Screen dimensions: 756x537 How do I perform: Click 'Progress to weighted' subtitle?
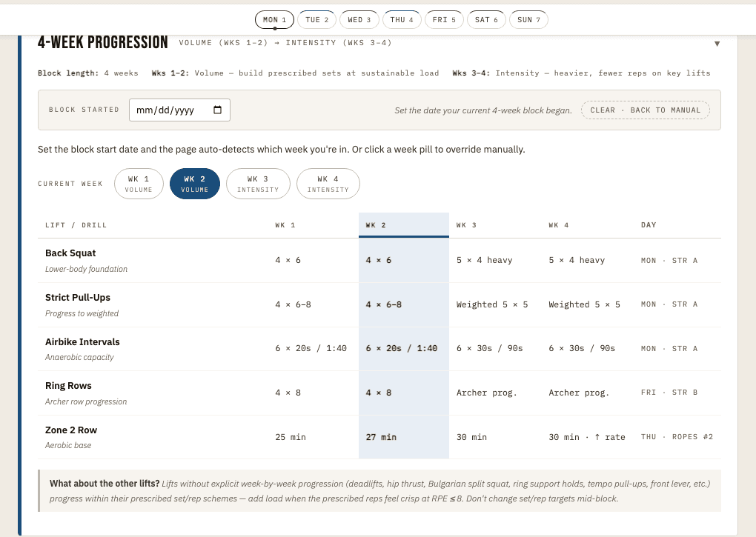coord(82,313)
